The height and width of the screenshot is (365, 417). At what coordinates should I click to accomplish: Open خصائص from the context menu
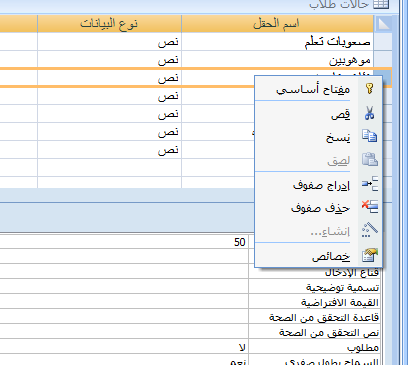[318, 256]
